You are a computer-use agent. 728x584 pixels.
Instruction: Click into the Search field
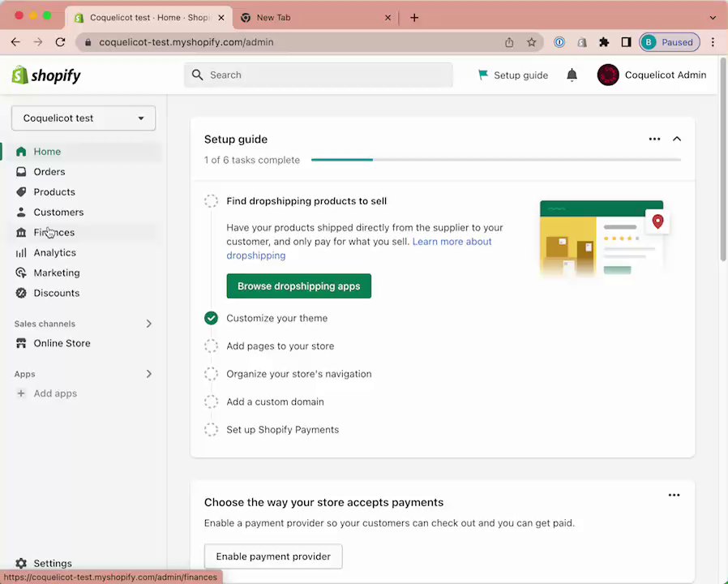tap(319, 75)
